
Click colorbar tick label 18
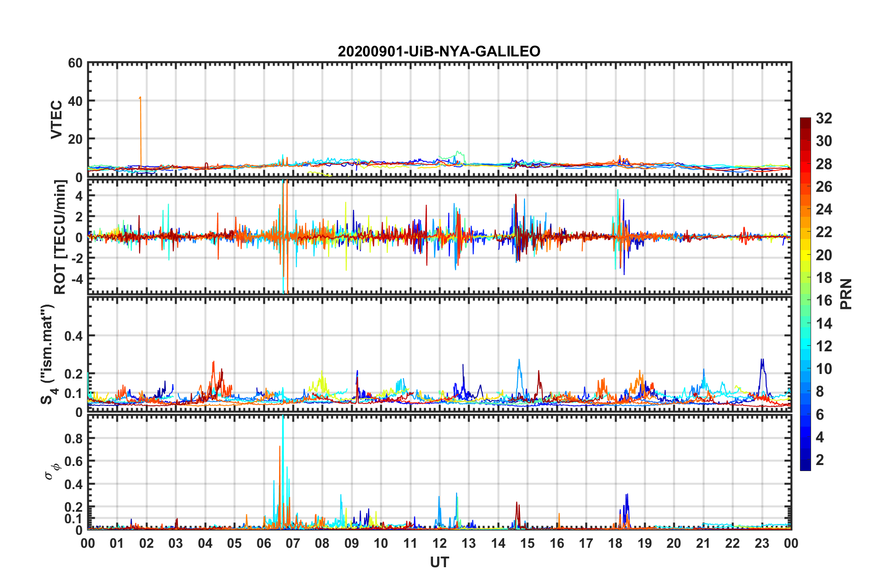pos(824,278)
